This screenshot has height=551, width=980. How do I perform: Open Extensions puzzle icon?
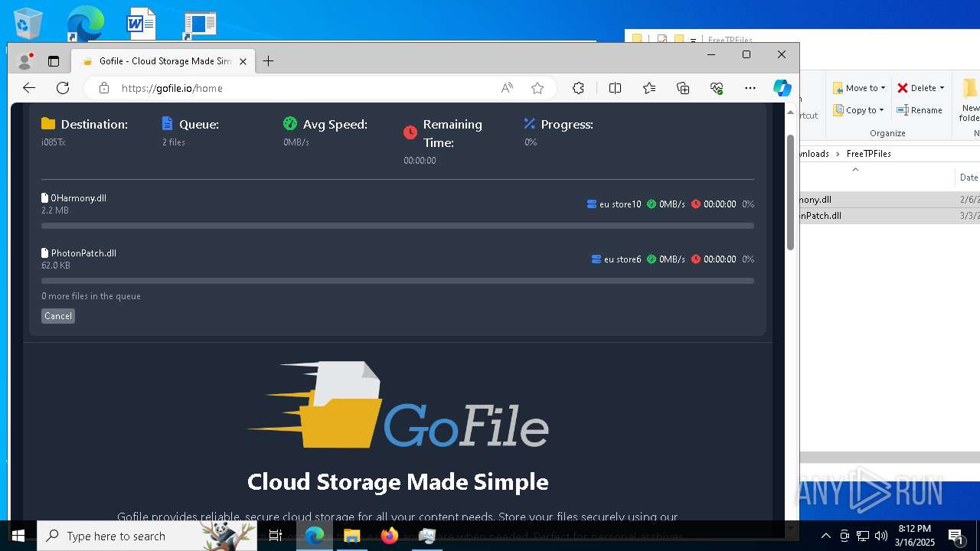[x=578, y=88]
